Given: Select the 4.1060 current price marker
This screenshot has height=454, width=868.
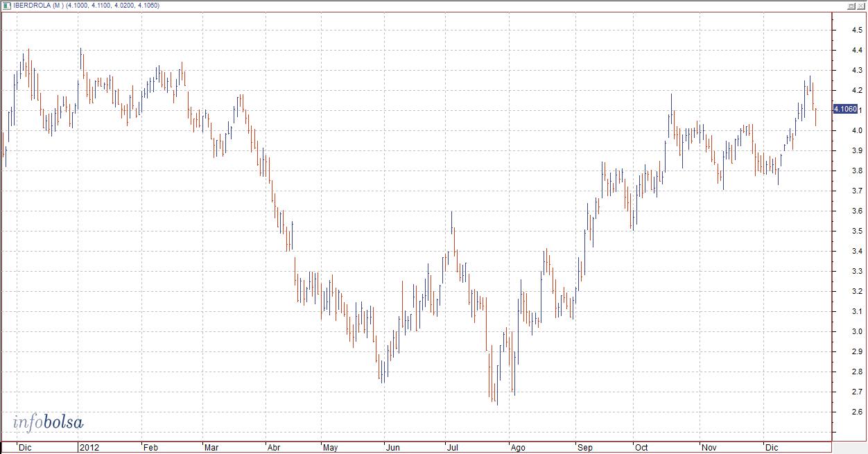Looking at the screenshot, I should tap(846, 110).
